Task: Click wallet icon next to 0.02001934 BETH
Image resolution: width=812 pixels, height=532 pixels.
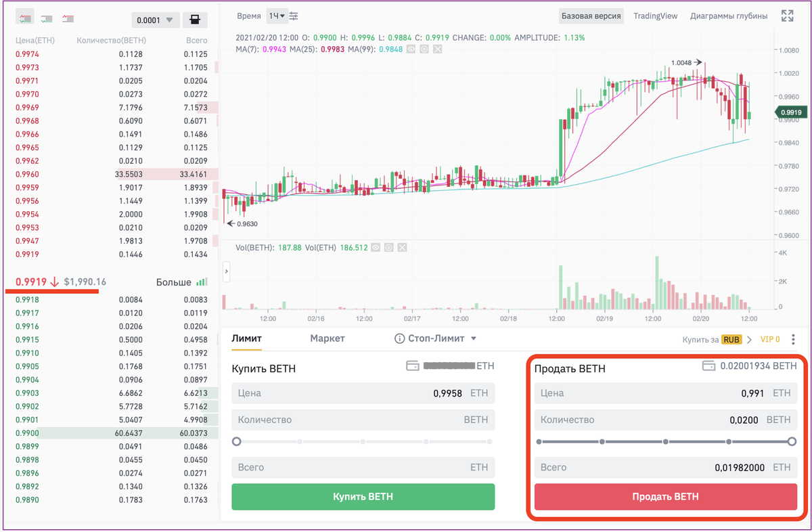Action: pos(708,366)
